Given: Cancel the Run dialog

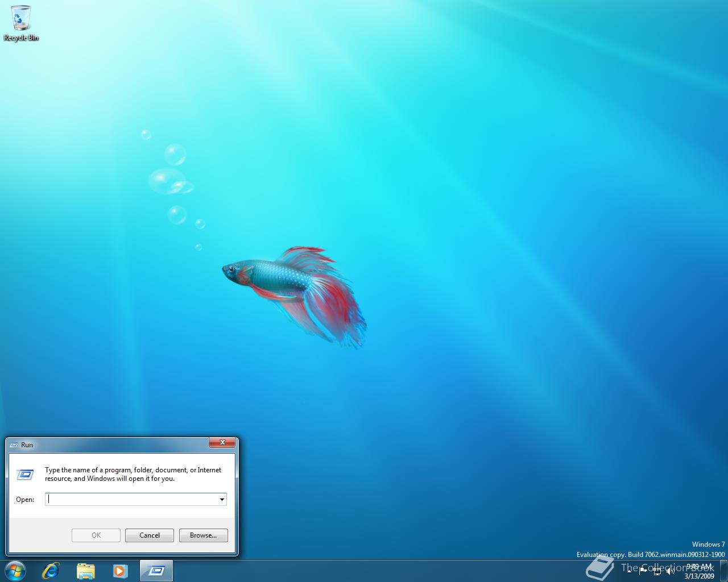Looking at the screenshot, I should click(150, 535).
